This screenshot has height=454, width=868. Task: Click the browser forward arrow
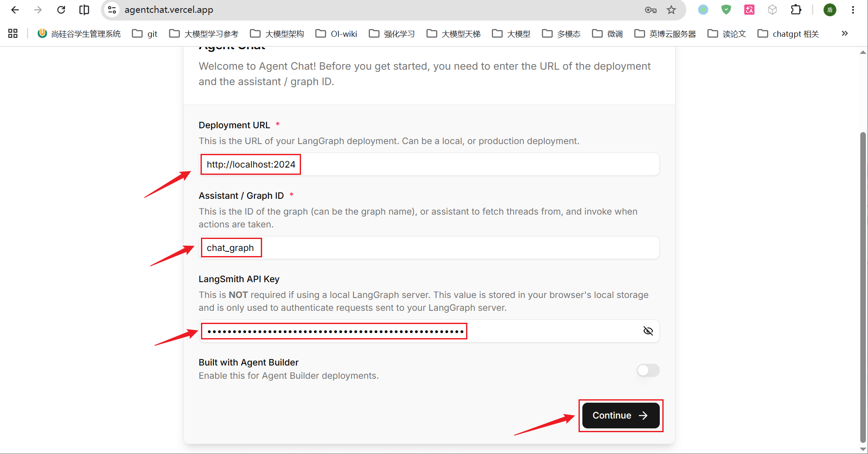click(x=38, y=10)
